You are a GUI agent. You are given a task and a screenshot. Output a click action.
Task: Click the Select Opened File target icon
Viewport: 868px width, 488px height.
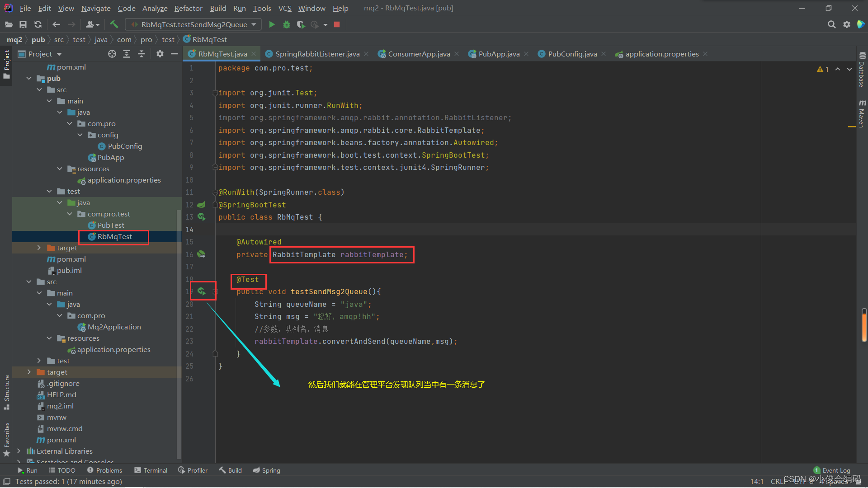click(112, 54)
